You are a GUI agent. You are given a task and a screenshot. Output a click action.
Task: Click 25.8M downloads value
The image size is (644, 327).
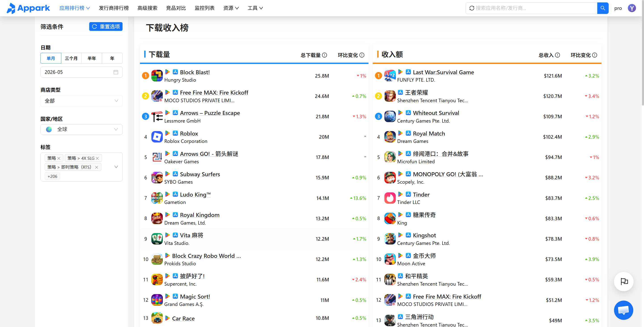coord(322,76)
